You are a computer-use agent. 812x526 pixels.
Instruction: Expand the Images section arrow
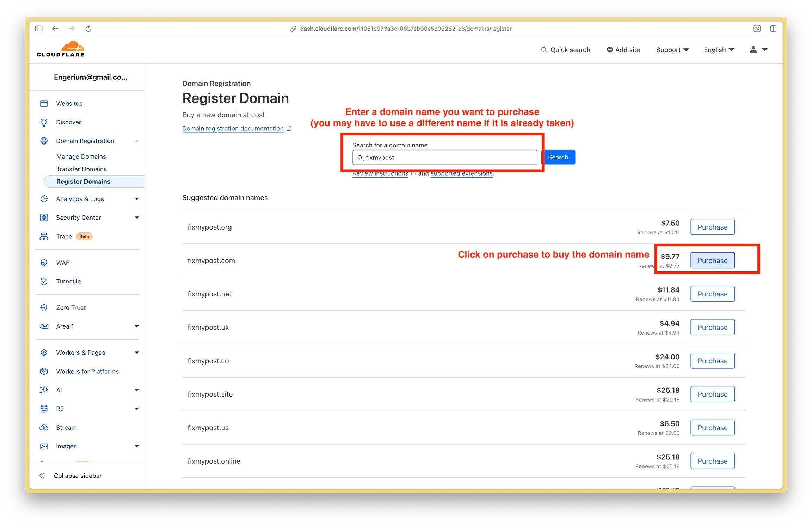pos(136,446)
